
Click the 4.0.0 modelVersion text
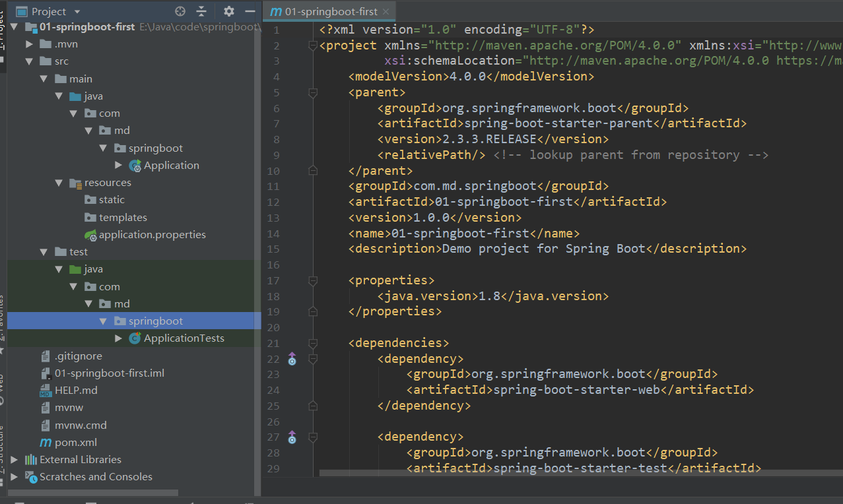tap(468, 77)
